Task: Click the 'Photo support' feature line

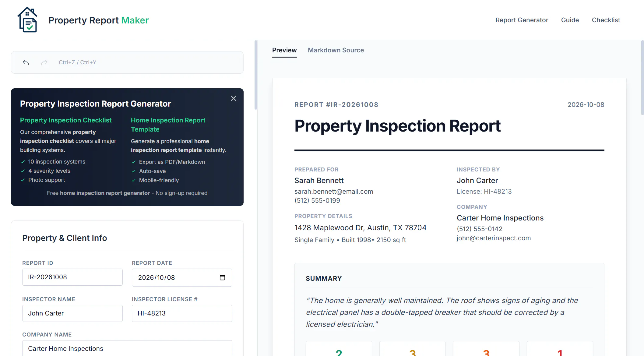Action: (x=47, y=180)
